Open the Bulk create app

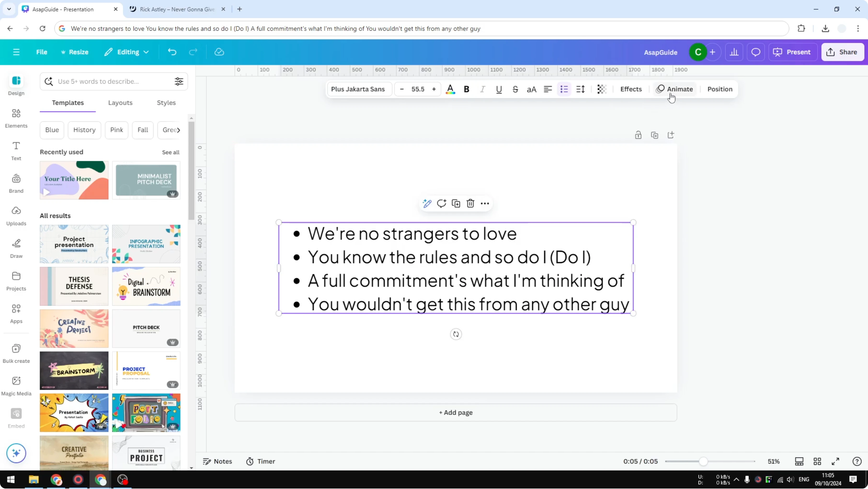[x=16, y=353]
